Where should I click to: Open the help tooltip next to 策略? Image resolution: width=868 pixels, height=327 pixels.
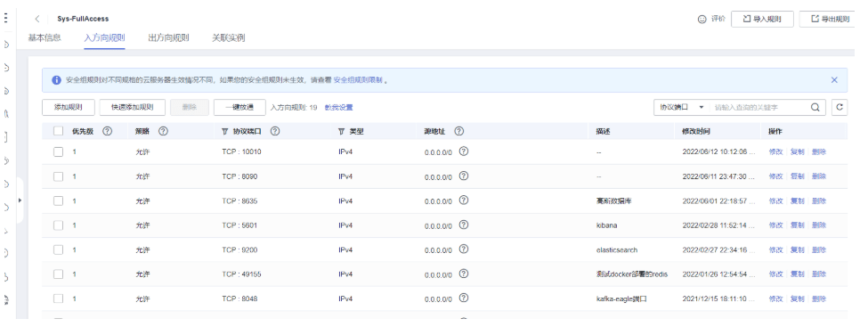tap(163, 131)
